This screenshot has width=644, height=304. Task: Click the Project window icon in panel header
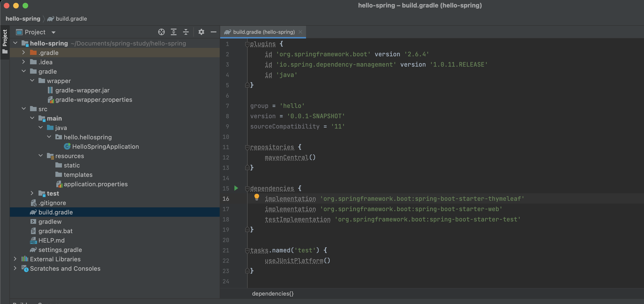19,32
